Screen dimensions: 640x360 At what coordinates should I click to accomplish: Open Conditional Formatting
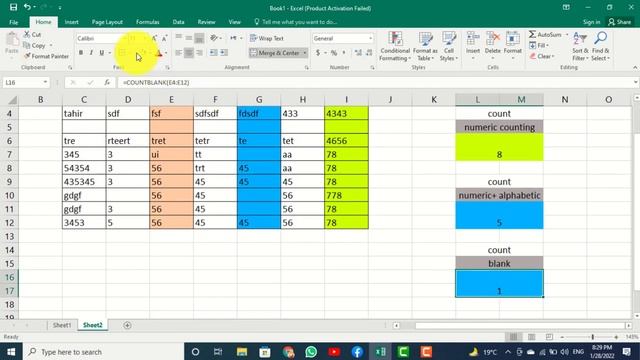(x=395, y=47)
